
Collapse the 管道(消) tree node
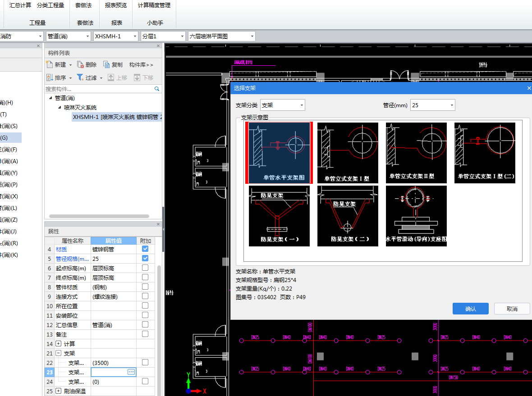(51, 98)
